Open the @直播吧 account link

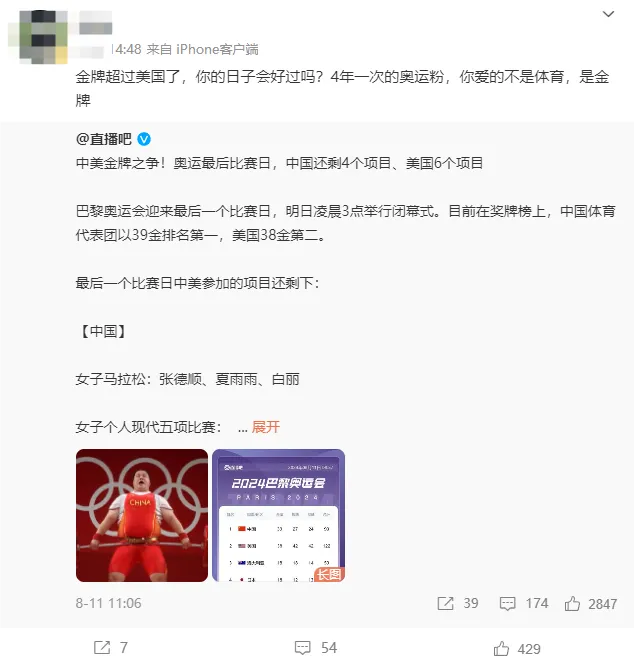coord(104,139)
